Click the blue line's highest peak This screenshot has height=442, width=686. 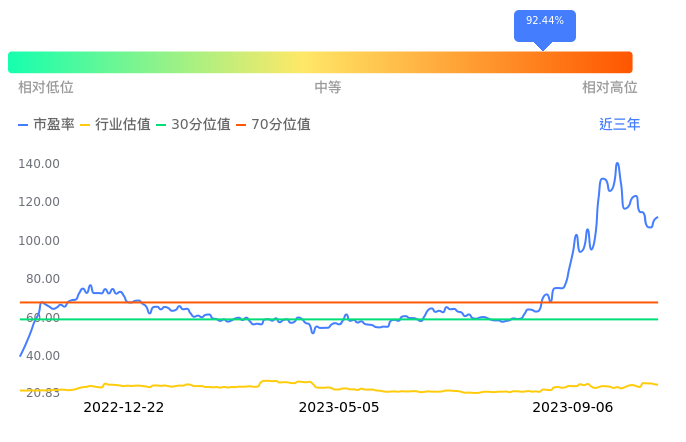[x=617, y=164]
